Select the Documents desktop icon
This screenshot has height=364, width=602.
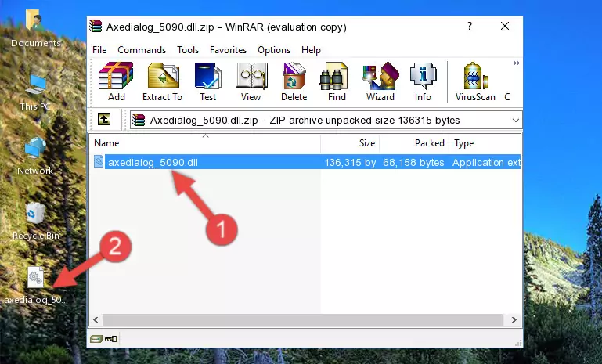pos(35,28)
